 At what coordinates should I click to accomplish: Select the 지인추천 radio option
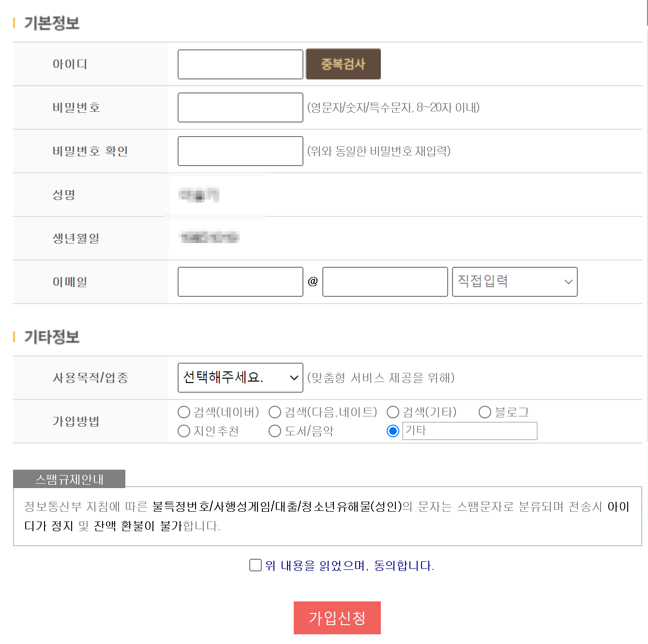pos(184,431)
